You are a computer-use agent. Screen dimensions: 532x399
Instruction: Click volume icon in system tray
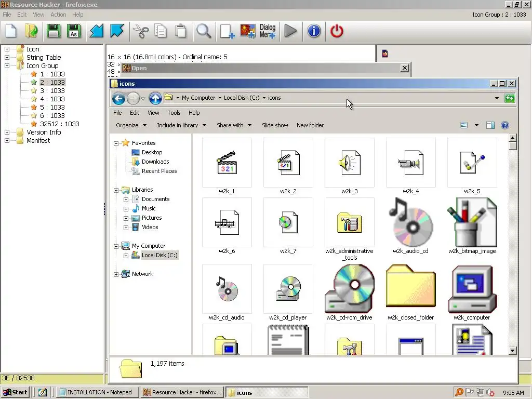[x=490, y=392]
